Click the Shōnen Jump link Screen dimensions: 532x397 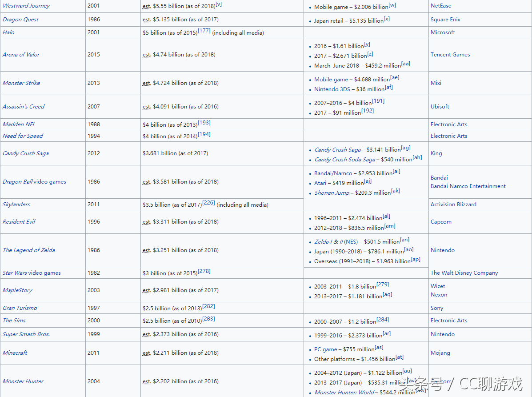332,193
